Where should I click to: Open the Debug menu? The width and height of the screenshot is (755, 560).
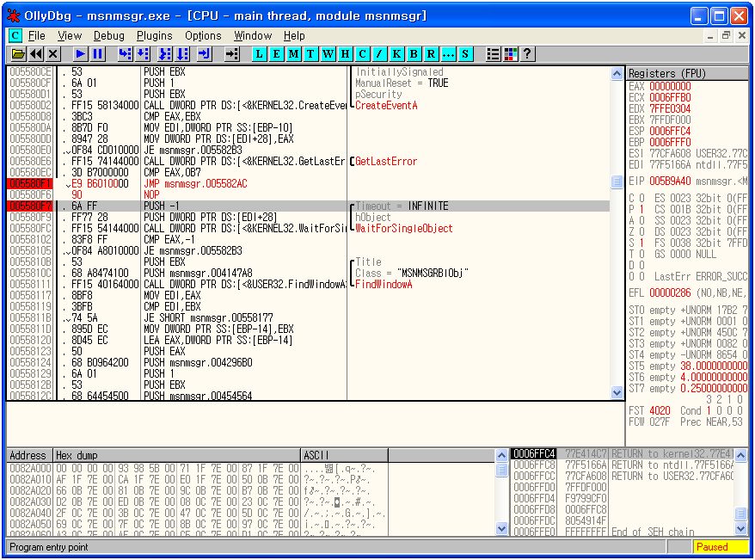coord(109,35)
